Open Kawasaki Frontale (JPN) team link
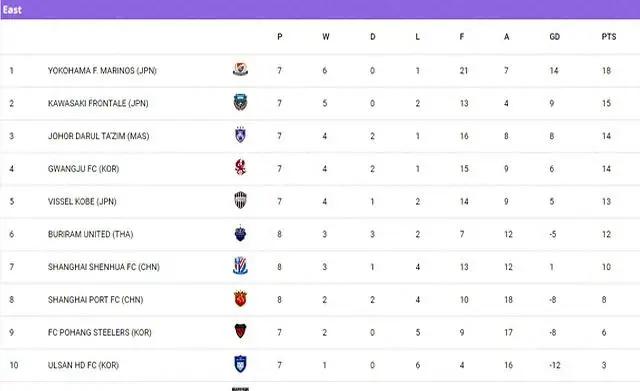Viewport: 640px width, 391px height. click(x=98, y=103)
